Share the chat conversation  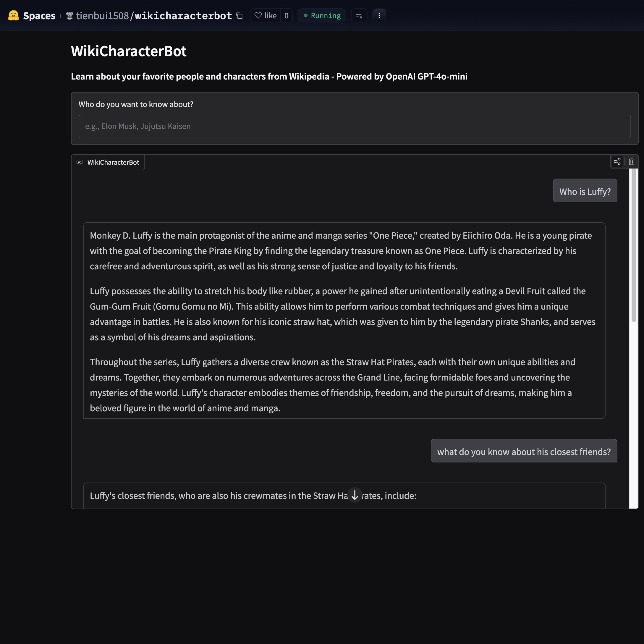pos(617,162)
